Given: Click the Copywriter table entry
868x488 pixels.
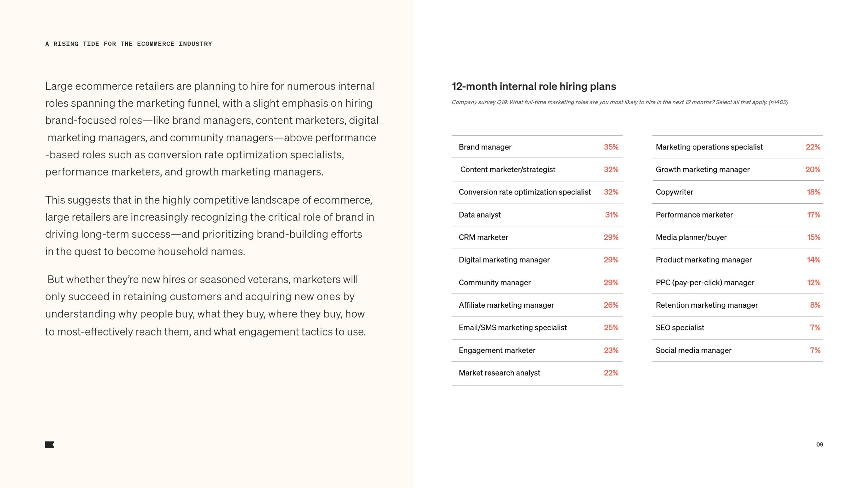Looking at the screenshot, I should 674,192.
